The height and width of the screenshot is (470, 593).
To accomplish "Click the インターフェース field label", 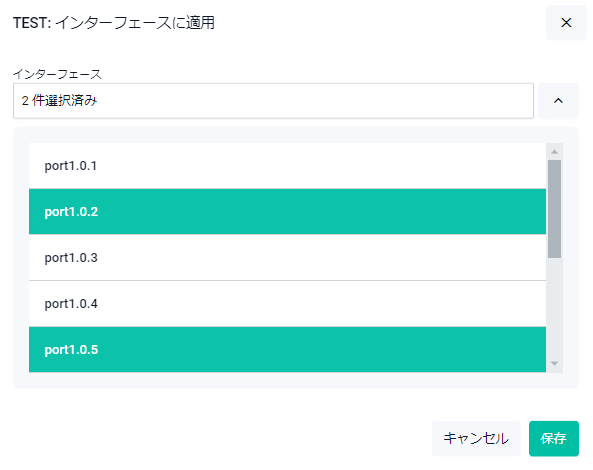I will coord(57,74).
